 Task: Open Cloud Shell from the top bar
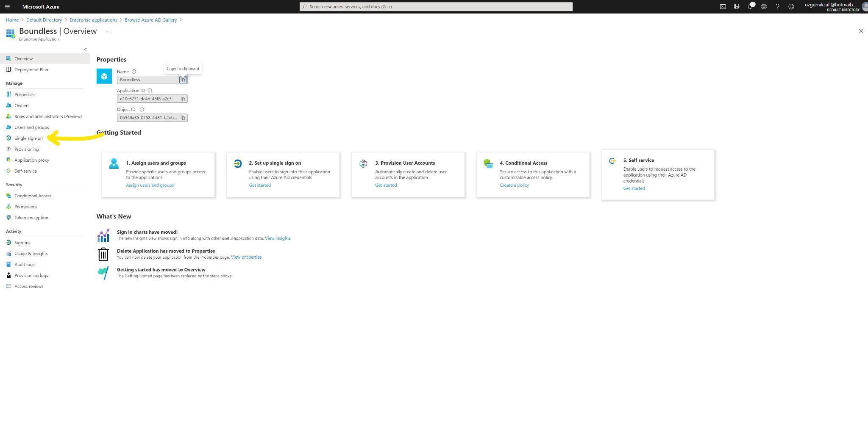[723, 7]
